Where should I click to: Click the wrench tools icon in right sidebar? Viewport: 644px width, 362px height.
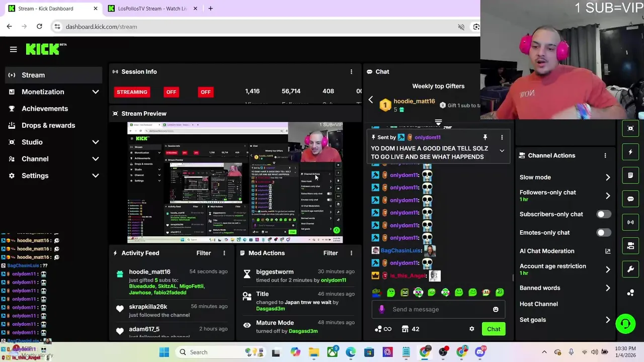(630, 269)
